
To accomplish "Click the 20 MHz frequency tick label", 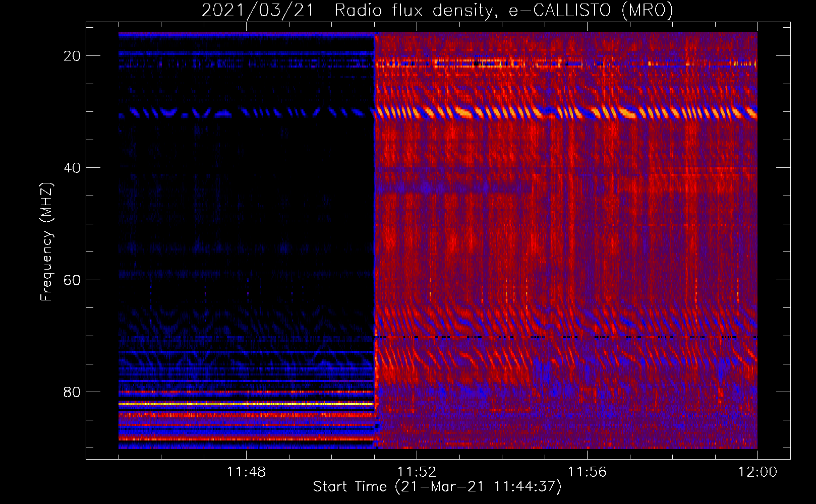I will click(x=72, y=56).
